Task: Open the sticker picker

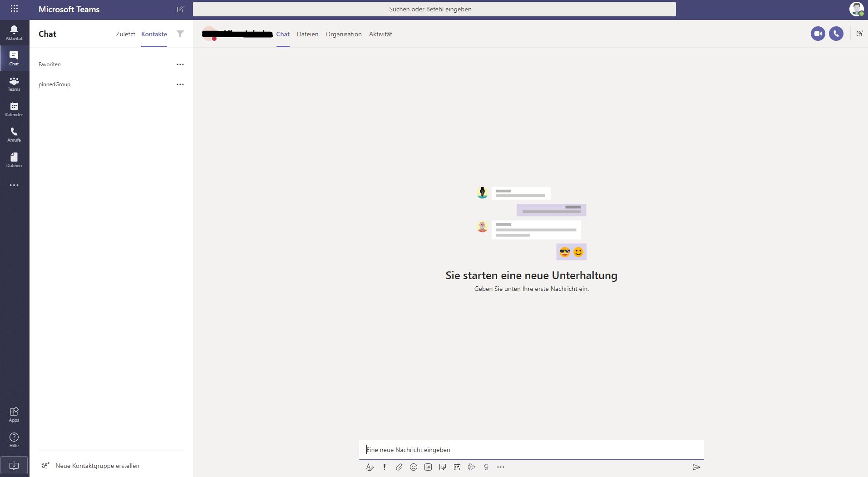Action: point(443,467)
